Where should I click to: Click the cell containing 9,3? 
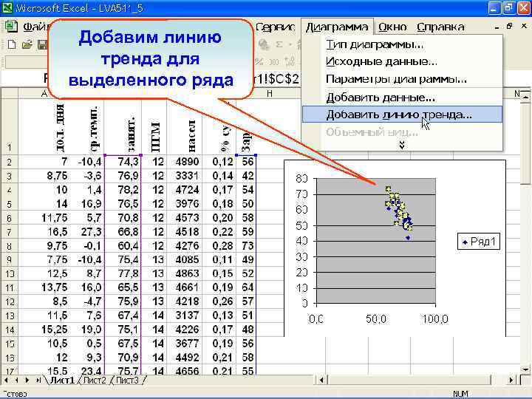(86, 358)
